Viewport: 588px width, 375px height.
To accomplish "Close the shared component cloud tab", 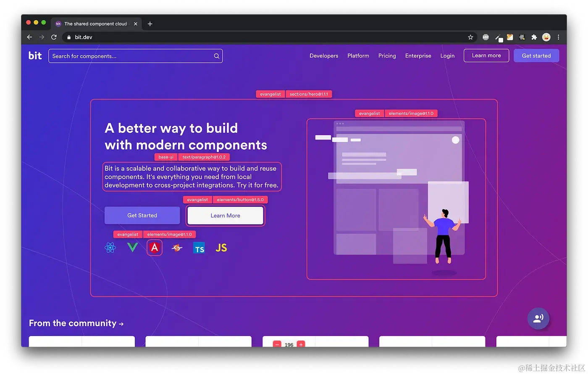I will [136, 24].
